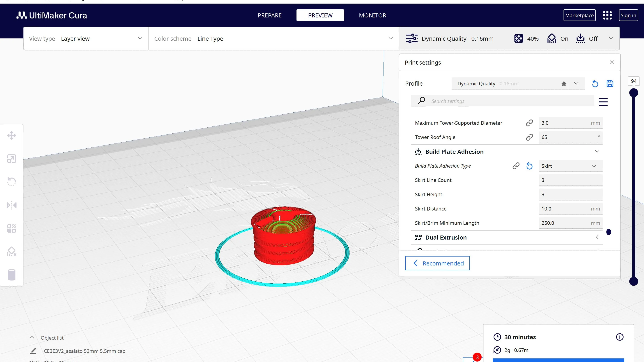Screen dimensions: 644x362
Task: Click link icon for Tower Roof Angle
Action: [529, 137]
